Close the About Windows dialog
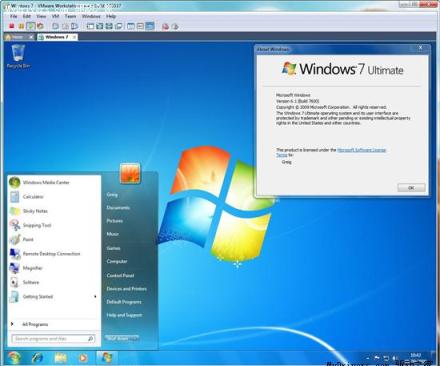Image resolution: width=440 pixels, height=366 pixels. [420, 48]
